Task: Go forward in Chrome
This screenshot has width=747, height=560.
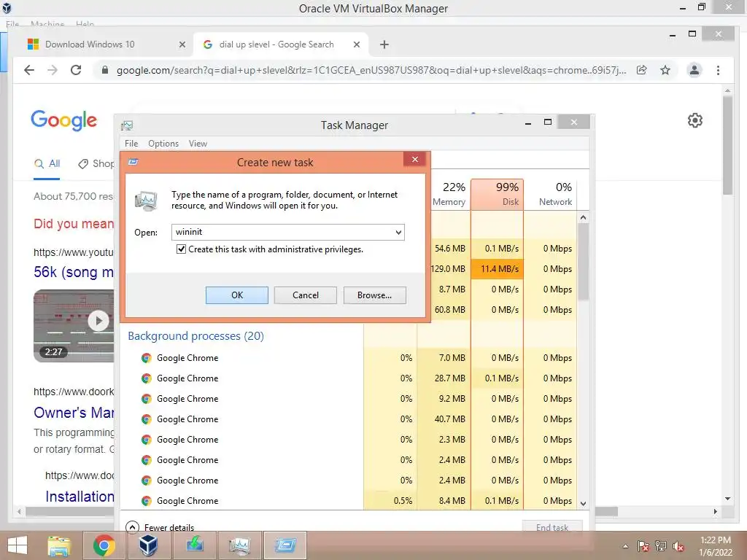Action: (53, 71)
